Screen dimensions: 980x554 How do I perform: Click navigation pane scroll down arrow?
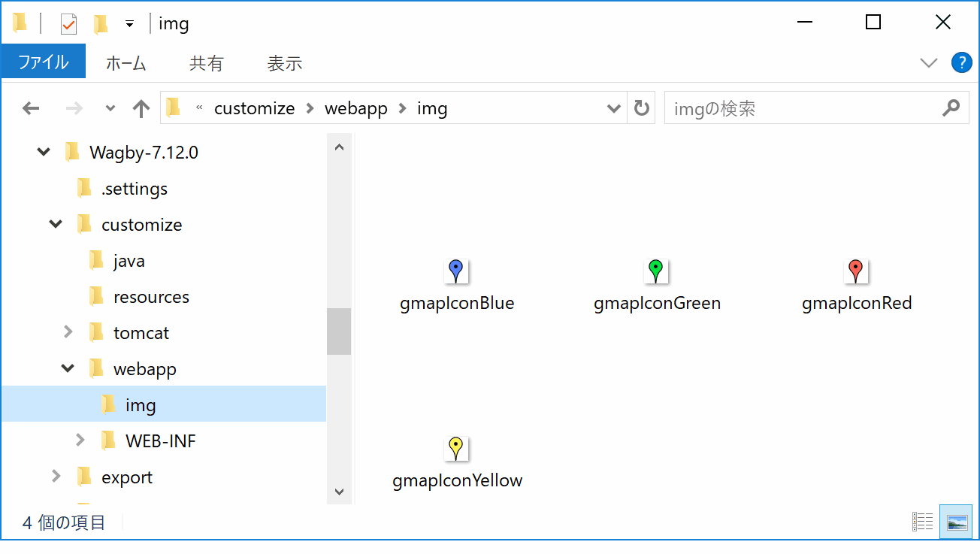pos(339,492)
